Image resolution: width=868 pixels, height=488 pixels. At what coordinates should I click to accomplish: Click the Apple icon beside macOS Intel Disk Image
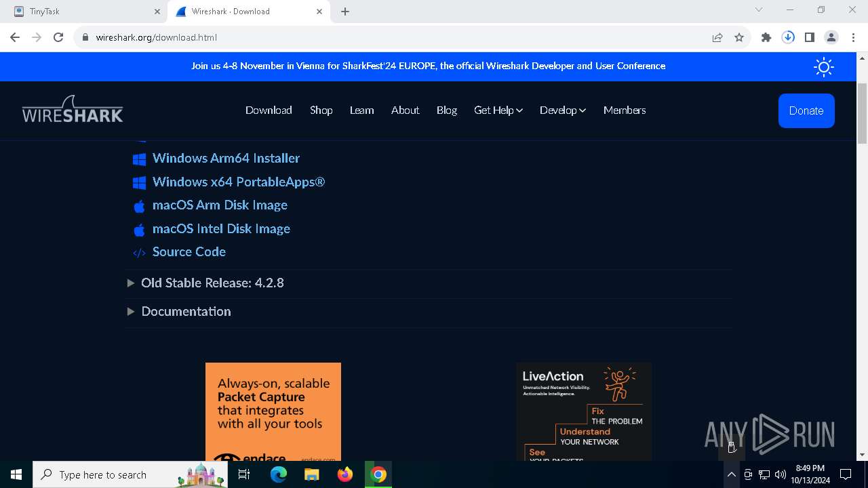(139, 230)
